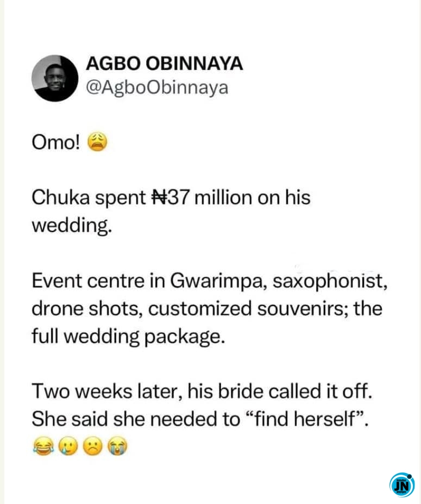
Task: Click the word "saxophonist"
Action: [x=323, y=281]
